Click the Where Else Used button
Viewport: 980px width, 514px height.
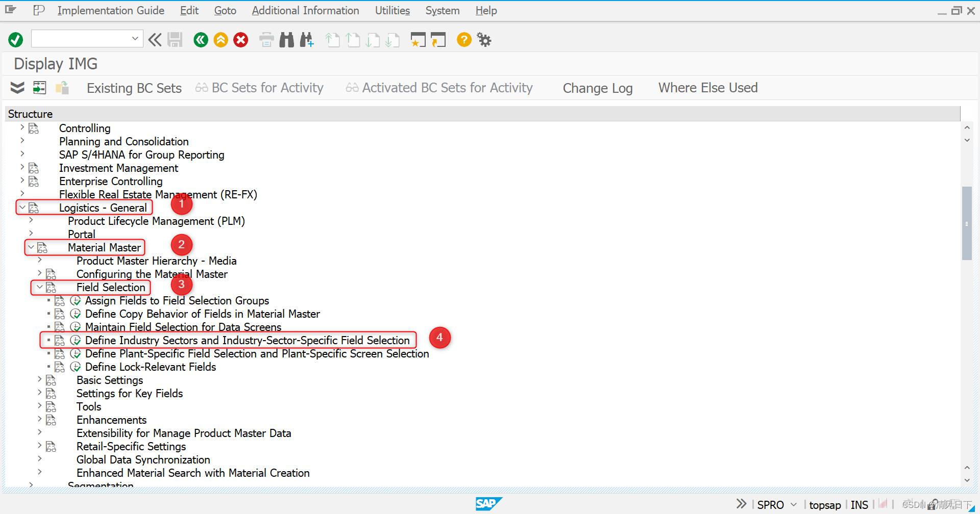[x=708, y=88]
